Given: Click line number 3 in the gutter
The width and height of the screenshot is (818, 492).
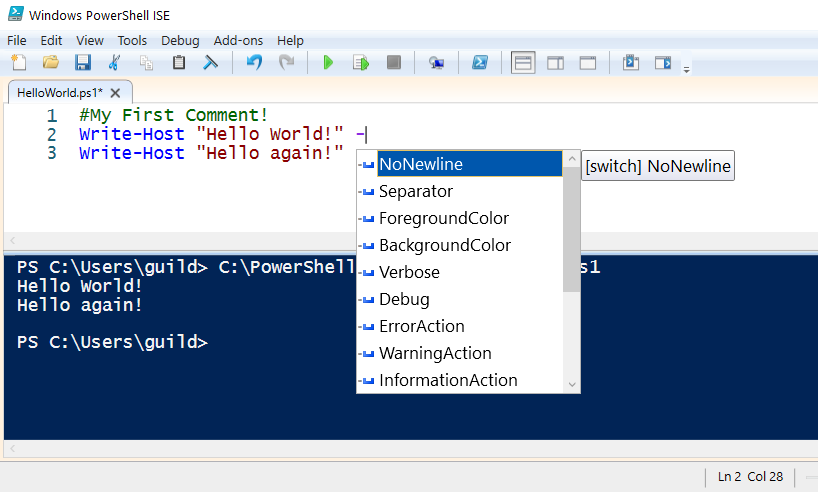Looking at the screenshot, I should click(52, 153).
